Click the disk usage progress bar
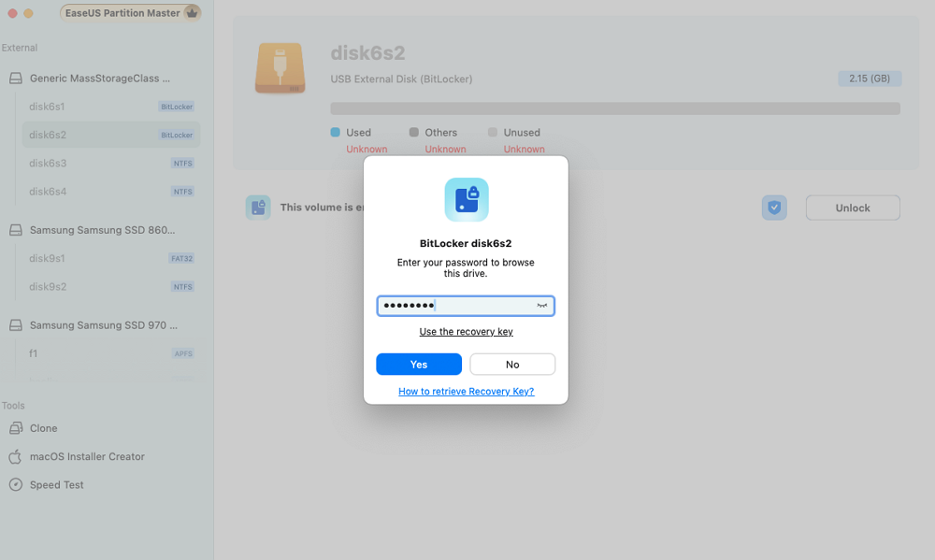935x560 pixels. pyautogui.click(x=615, y=108)
